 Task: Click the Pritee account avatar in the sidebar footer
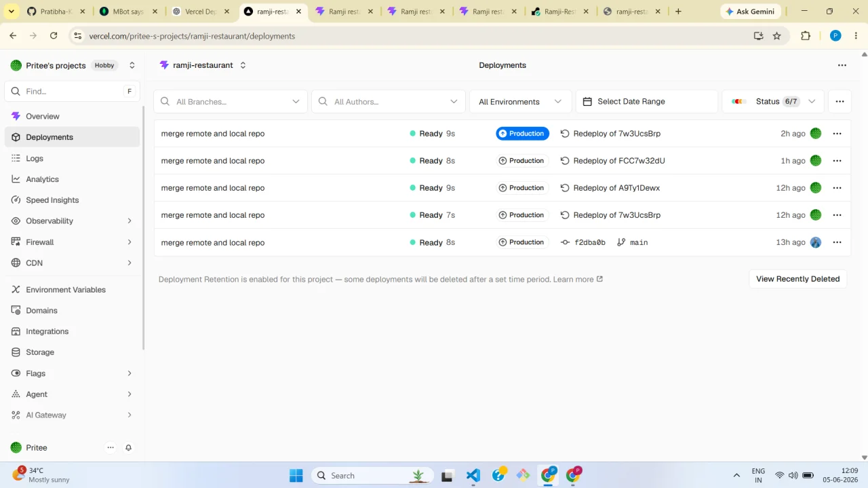pos(16,448)
